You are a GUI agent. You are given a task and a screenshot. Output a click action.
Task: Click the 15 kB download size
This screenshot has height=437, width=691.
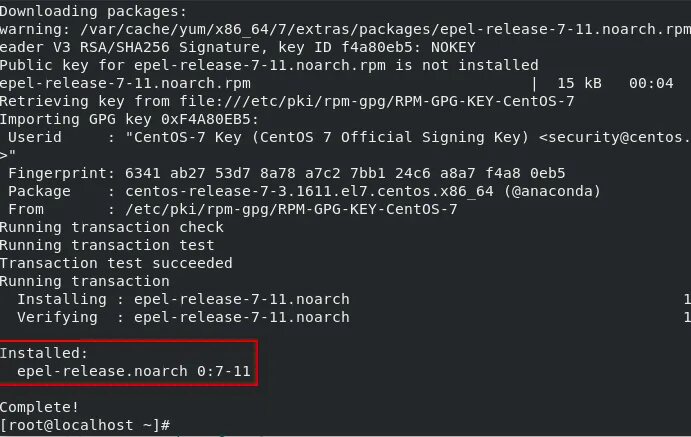[x=576, y=83]
